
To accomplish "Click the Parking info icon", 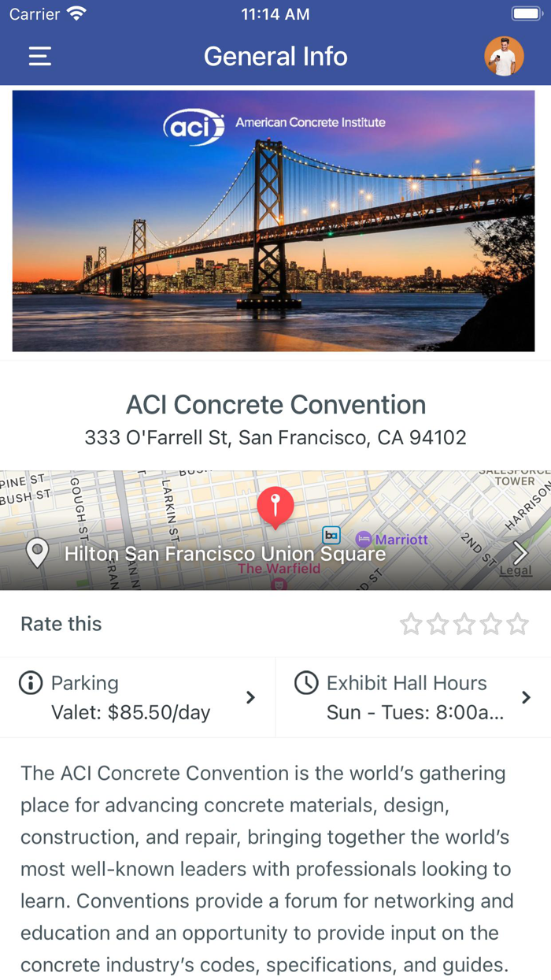I will 29,682.
